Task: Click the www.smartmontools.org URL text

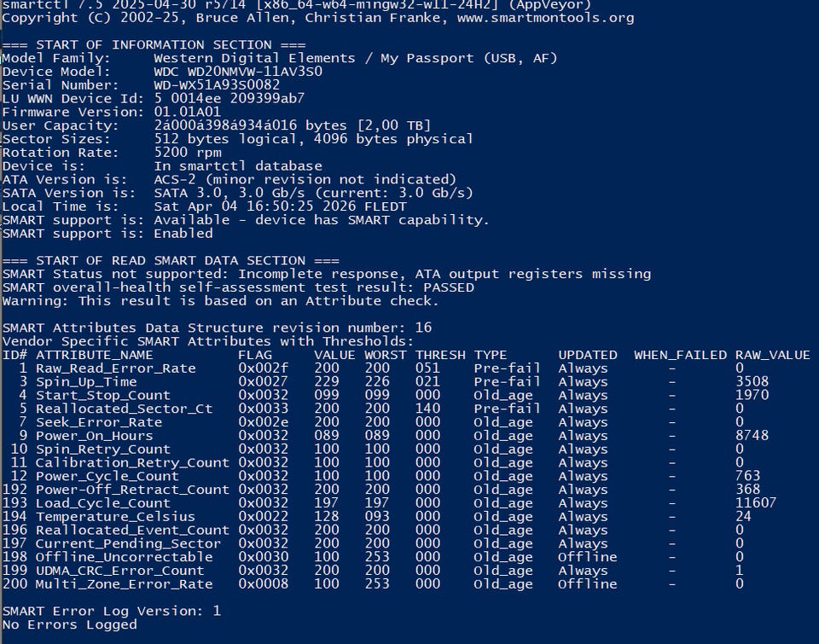Action: click(546, 17)
